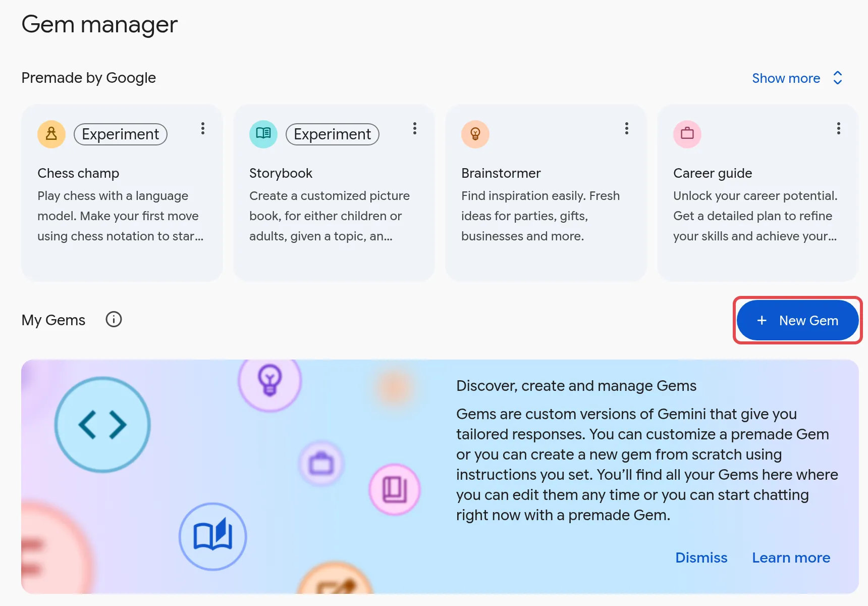Click the Career guide briefcase icon
Viewport: 868px width, 606px height.
[687, 134]
